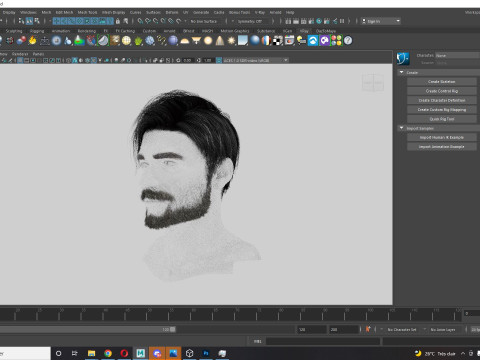Image resolution: width=480 pixels, height=360 pixels.
Task: Open the Sign In dropdown
Action: (381, 21)
